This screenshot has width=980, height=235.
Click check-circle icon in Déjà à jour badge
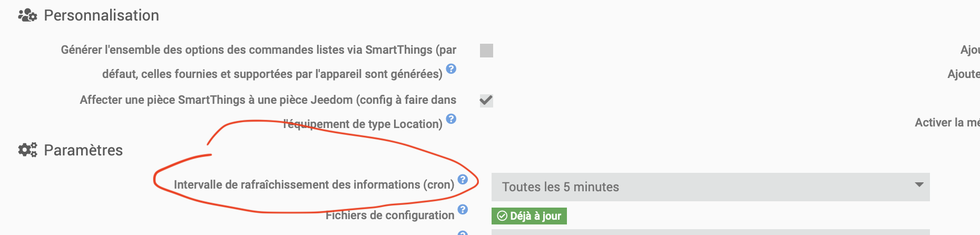click(x=502, y=216)
